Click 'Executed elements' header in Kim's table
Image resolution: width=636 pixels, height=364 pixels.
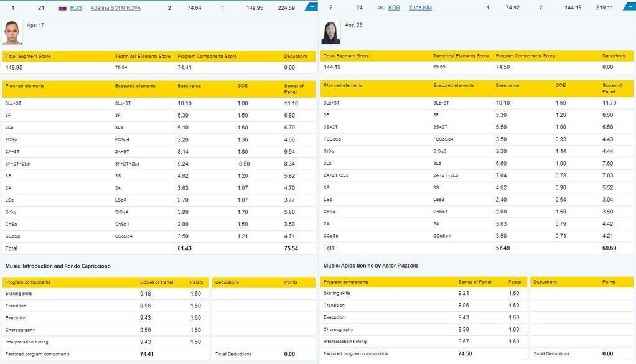click(x=454, y=85)
